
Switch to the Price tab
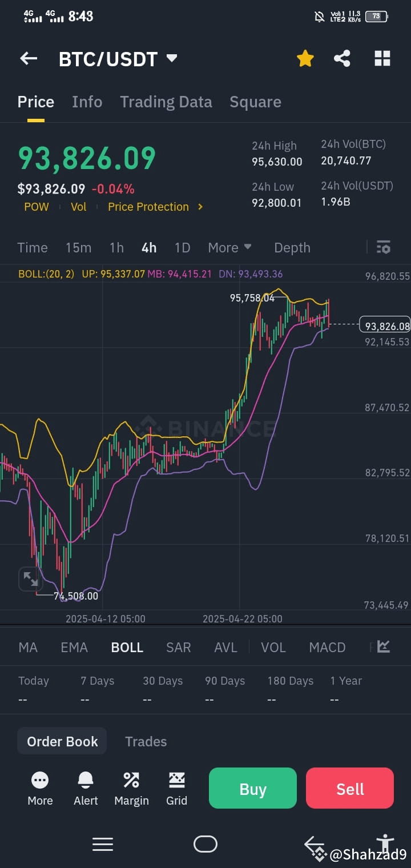click(x=36, y=102)
